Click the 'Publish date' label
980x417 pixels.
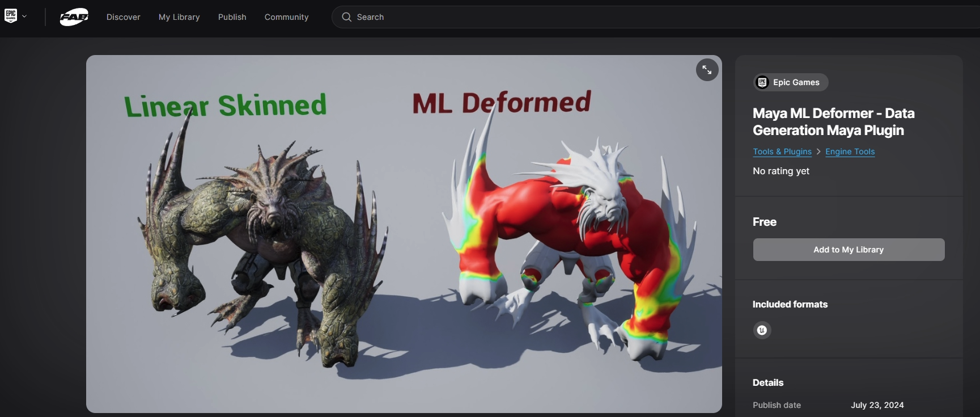[777, 405]
